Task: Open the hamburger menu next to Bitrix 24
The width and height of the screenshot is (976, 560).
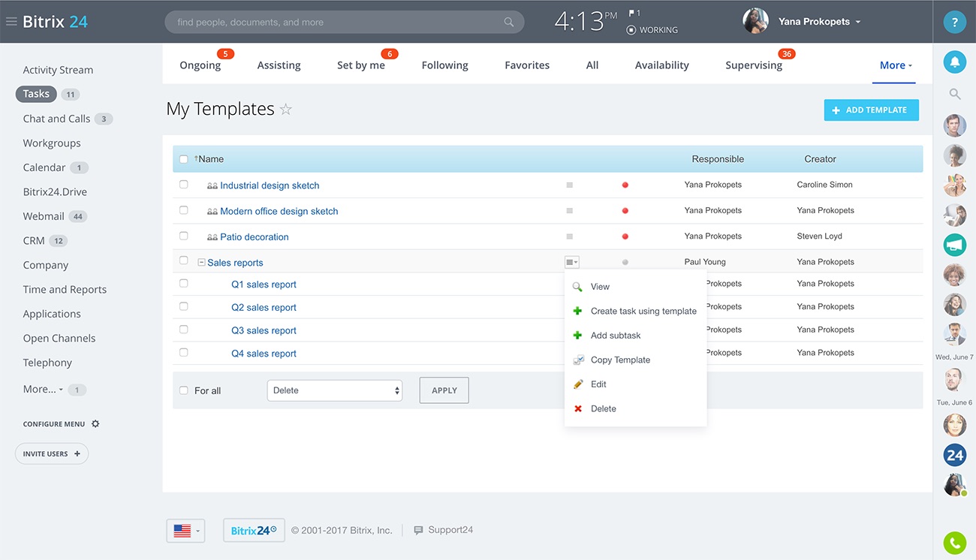Action: click(x=11, y=22)
